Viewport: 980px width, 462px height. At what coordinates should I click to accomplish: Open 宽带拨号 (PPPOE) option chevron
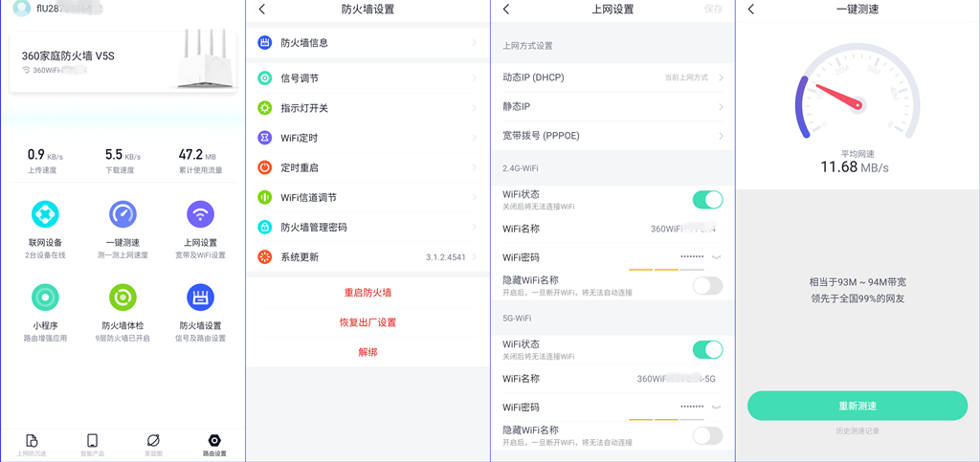[x=721, y=136]
